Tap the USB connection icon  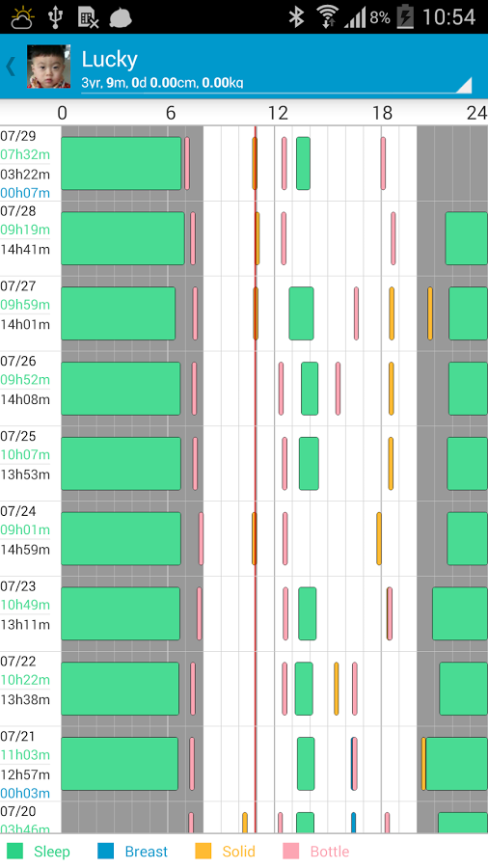(55, 16)
